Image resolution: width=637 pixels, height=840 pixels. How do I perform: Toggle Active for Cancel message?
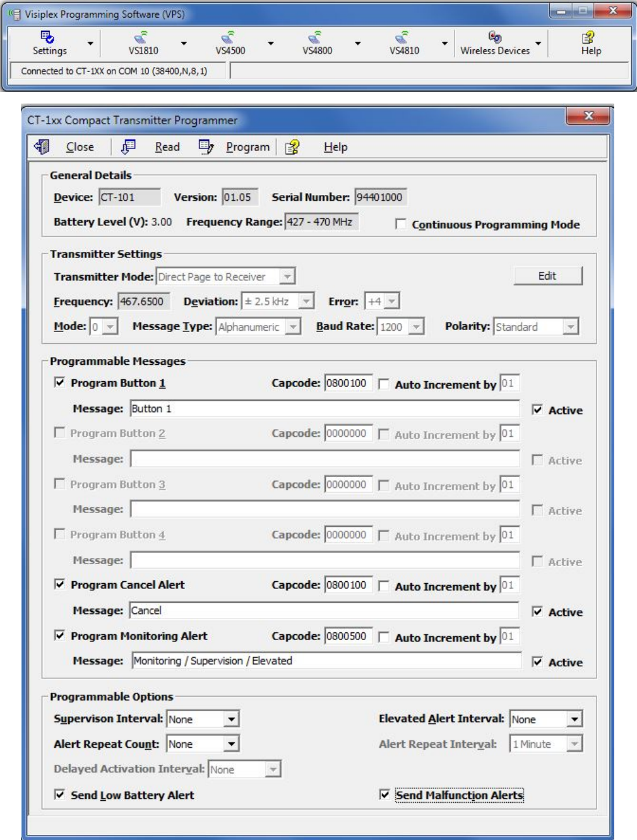click(537, 612)
